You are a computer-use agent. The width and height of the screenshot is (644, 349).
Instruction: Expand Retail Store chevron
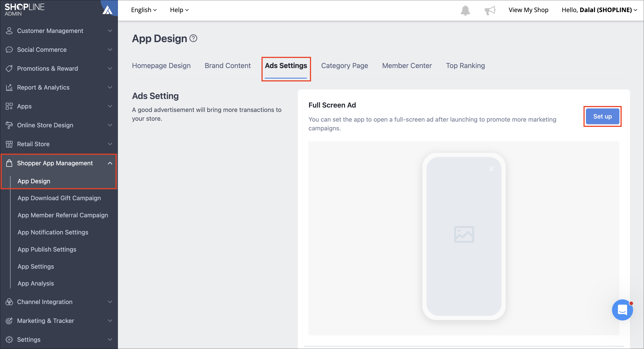click(110, 144)
